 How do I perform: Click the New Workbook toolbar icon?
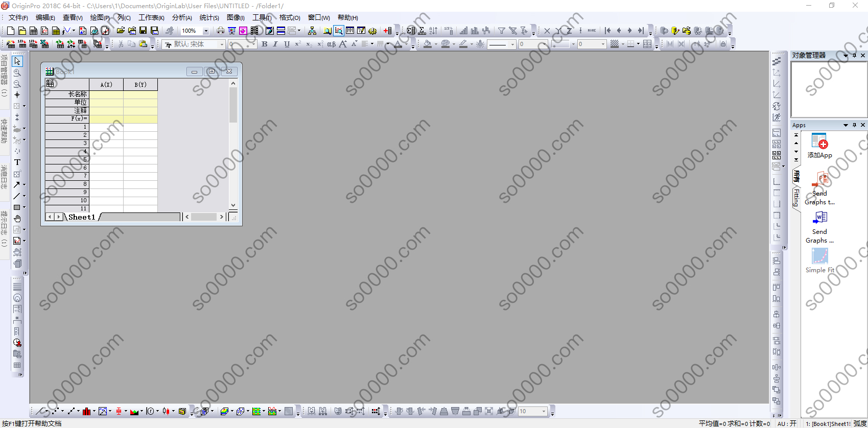coord(33,31)
